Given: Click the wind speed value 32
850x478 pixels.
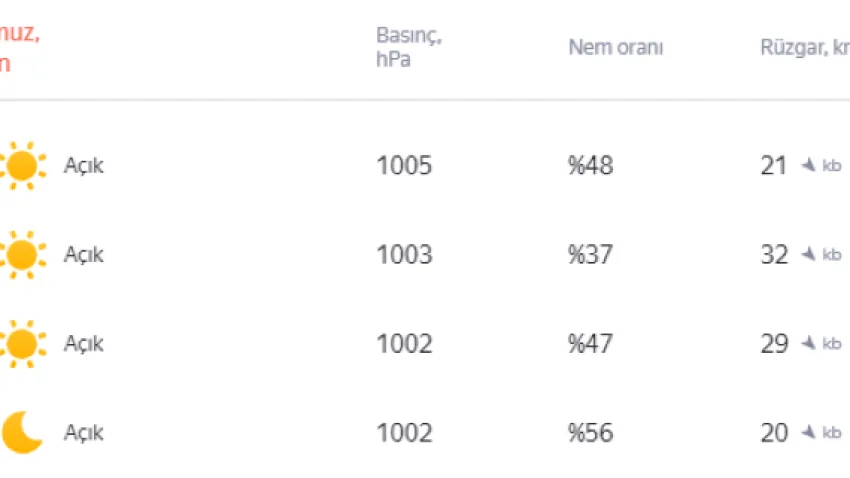Looking at the screenshot, I should pyautogui.click(x=774, y=255).
